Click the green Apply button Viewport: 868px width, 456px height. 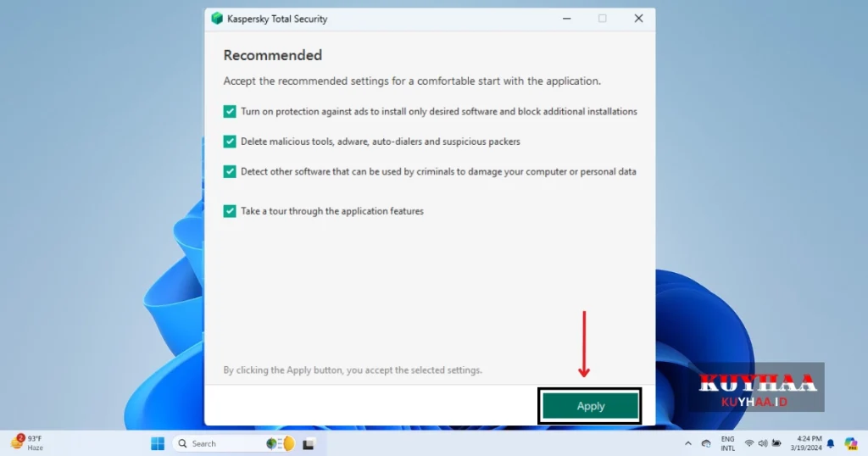pyautogui.click(x=590, y=406)
